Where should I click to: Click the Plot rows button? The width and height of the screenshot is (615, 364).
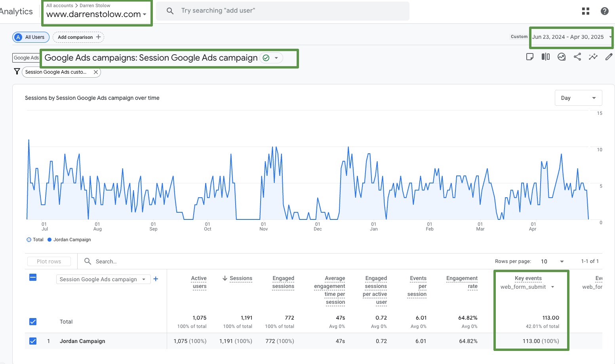pos(49,261)
